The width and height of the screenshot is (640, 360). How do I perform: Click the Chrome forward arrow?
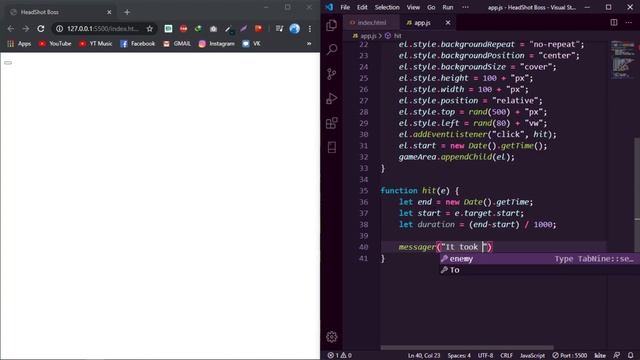pos(26,29)
